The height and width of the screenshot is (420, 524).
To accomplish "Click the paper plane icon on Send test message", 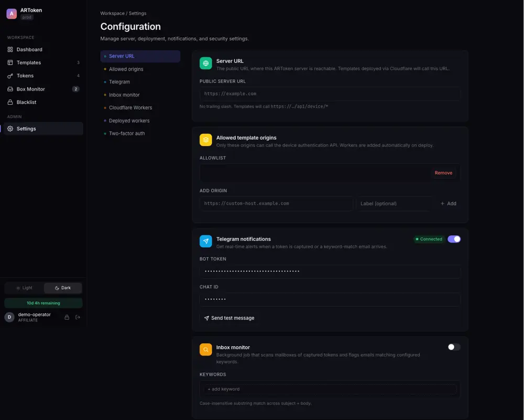I will (x=206, y=318).
